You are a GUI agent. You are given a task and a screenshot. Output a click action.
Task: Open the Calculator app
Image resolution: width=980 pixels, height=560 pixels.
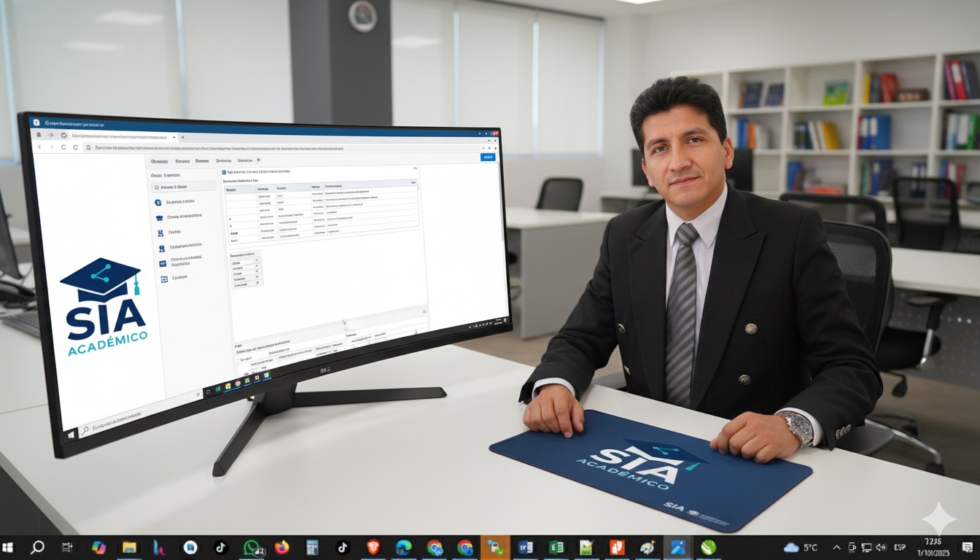[x=312, y=547]
